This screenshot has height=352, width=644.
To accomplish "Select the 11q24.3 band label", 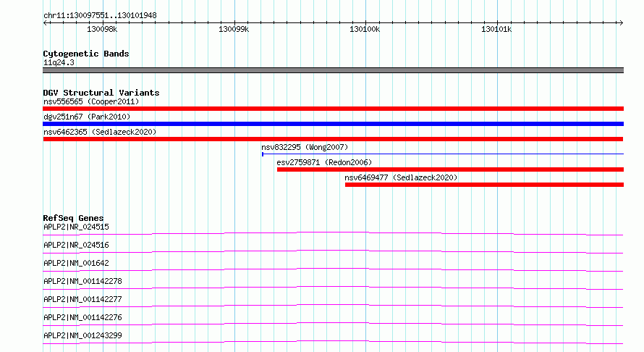I will 59,62.
